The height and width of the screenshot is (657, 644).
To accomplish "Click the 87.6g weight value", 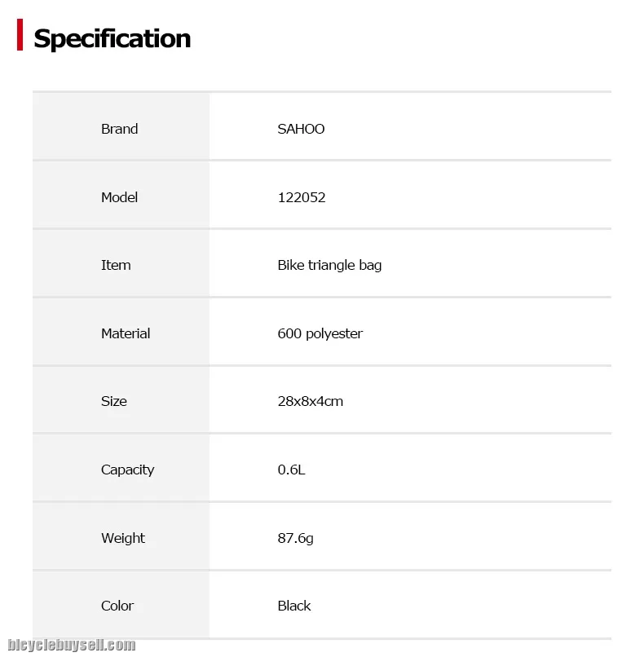I will tap(296, 538).
